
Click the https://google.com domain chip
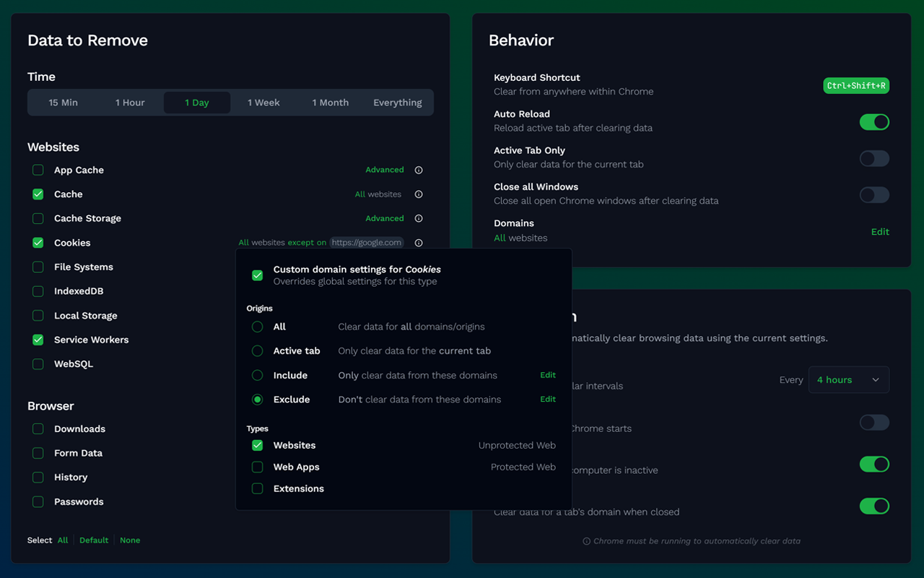pyautogui.click(x=366, y=243)
